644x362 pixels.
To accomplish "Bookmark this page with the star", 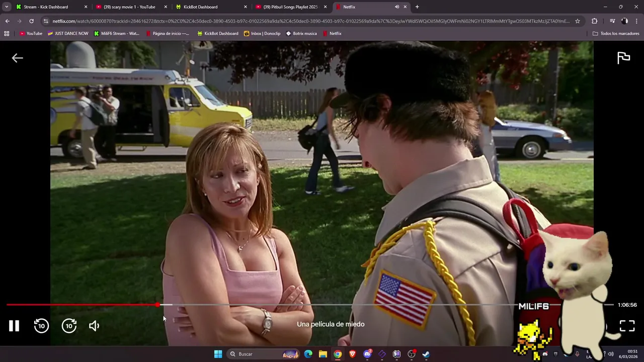I will point(578,21).
